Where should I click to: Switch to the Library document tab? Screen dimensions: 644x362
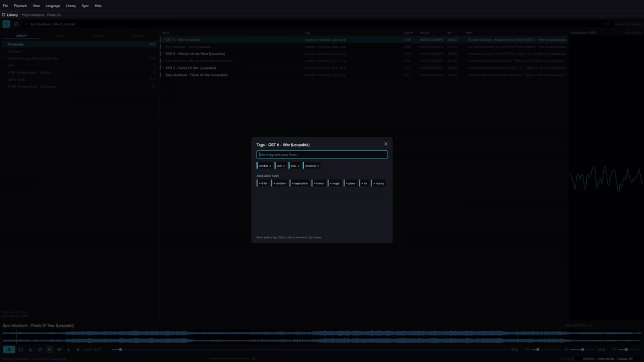coord(10,15)
